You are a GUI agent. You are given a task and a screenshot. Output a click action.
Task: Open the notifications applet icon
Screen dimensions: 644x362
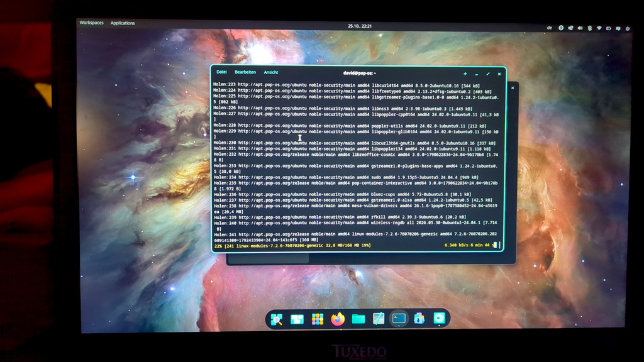click(618, 29)
